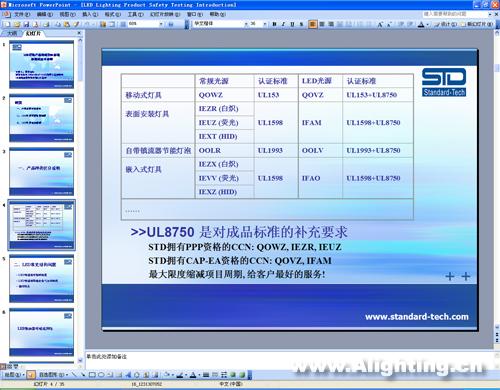Open the 自选图形 AutoShapes button
Viewport: 500px width, 390px height.
coord(53,375)
